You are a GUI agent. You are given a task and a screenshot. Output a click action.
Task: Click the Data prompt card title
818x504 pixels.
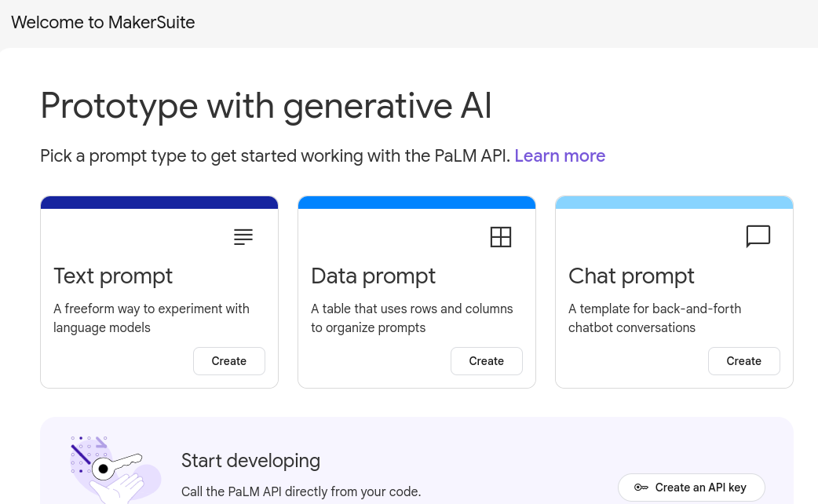point(373,276)
